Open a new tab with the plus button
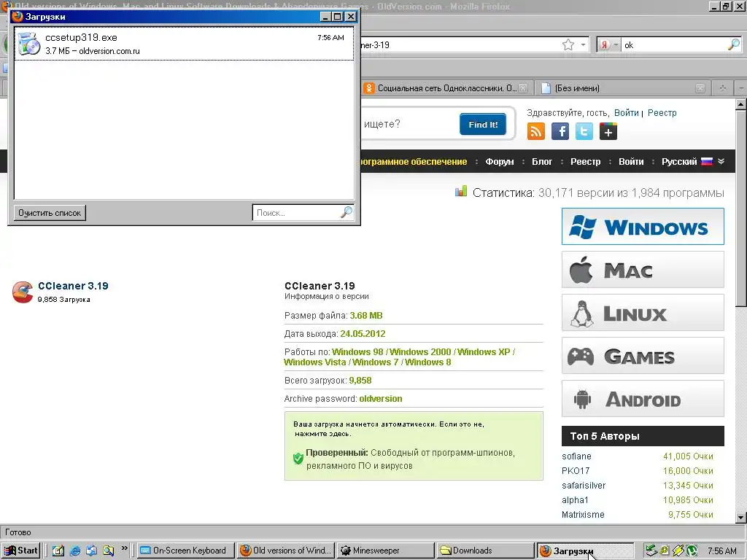 723,88
